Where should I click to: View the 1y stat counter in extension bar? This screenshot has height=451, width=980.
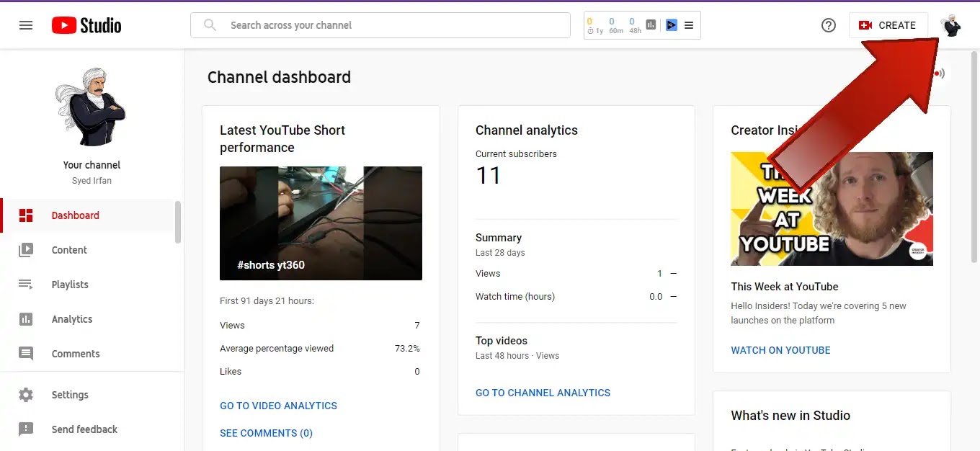(x=595, y=26)
